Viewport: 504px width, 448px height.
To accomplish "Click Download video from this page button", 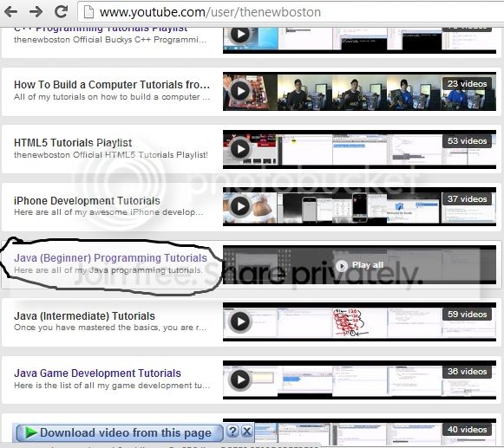I will pyautogui.click(x=119, y=433).
